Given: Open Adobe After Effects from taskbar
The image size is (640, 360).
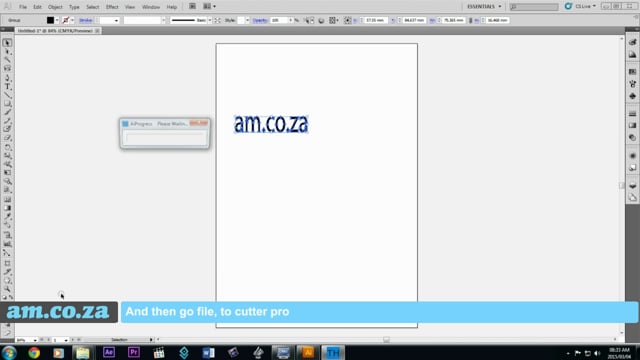Looking at the screenshot, I should [x=109, y=353].
